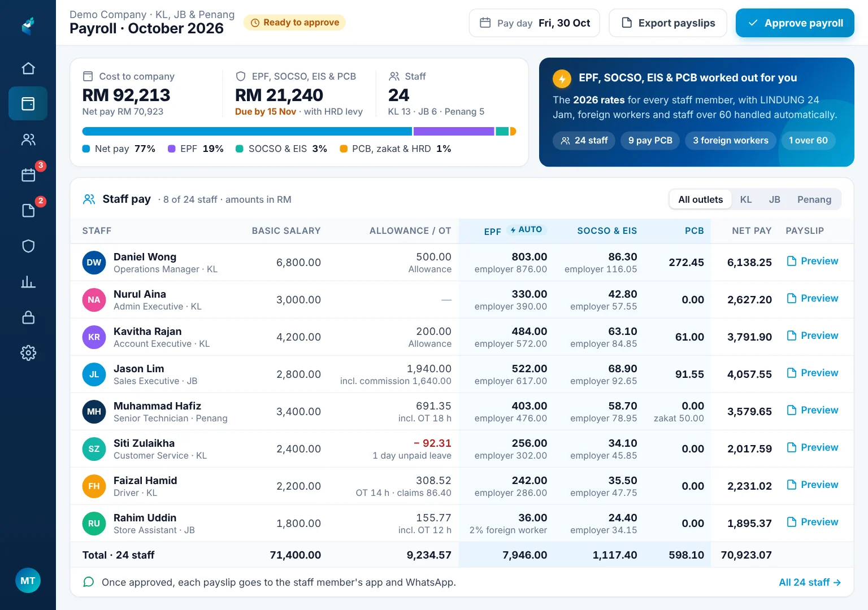868x610 pixels.
Task: Open the padlock icon in sidebar
Action: pos(28,317)
